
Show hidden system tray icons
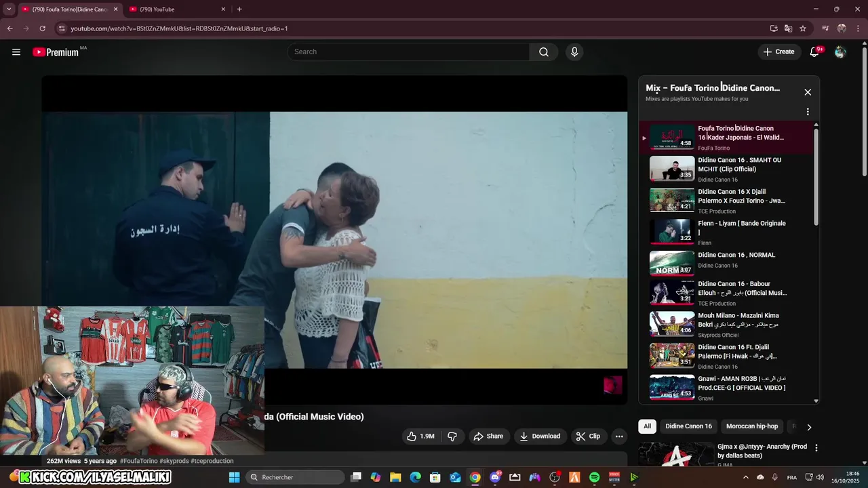coord(746,477)
